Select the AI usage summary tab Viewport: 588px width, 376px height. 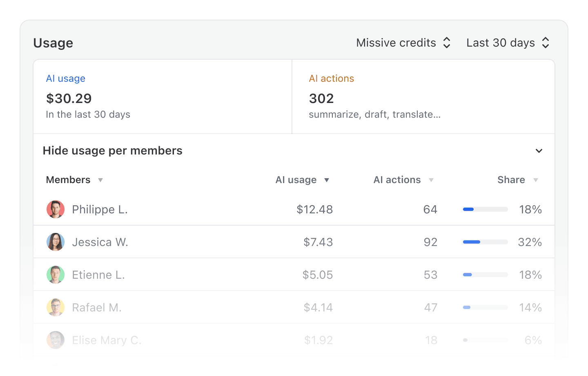(x=163, y=96)
